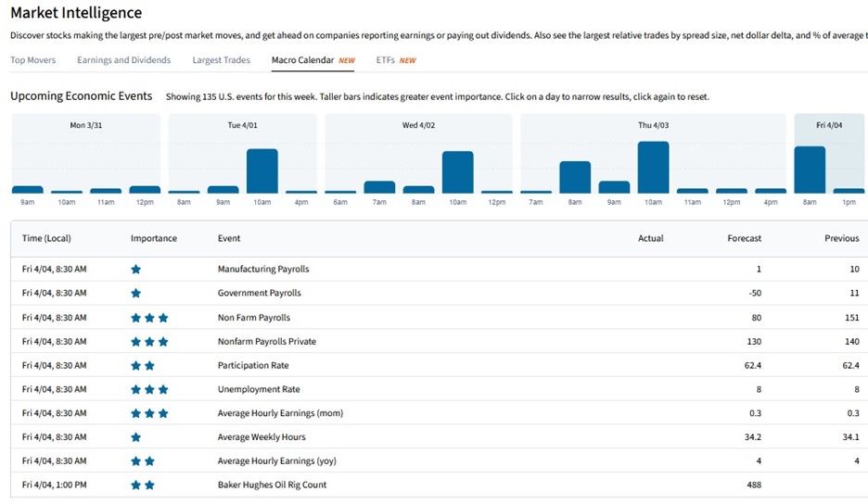This screenshot has width=868, height=504.
Task: Click the Friday 1pm importance bar
Action: coord(849,191)
